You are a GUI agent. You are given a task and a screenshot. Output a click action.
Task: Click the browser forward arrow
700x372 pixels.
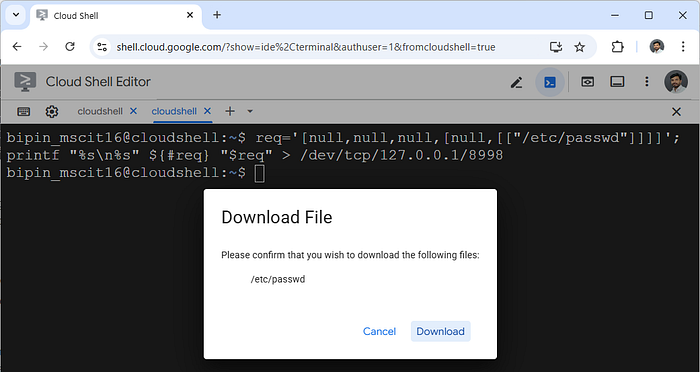[x=43, y=46]
